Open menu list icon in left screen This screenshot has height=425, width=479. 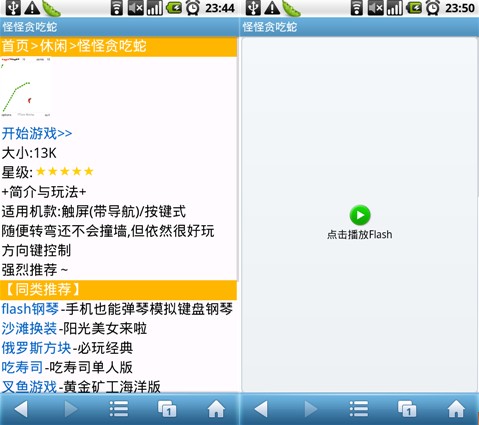tap(119, 409)
